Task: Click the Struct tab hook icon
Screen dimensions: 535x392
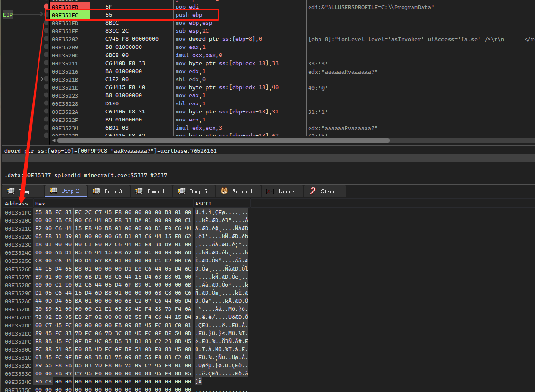Action: pyautogui.click(x=313, y=191)
